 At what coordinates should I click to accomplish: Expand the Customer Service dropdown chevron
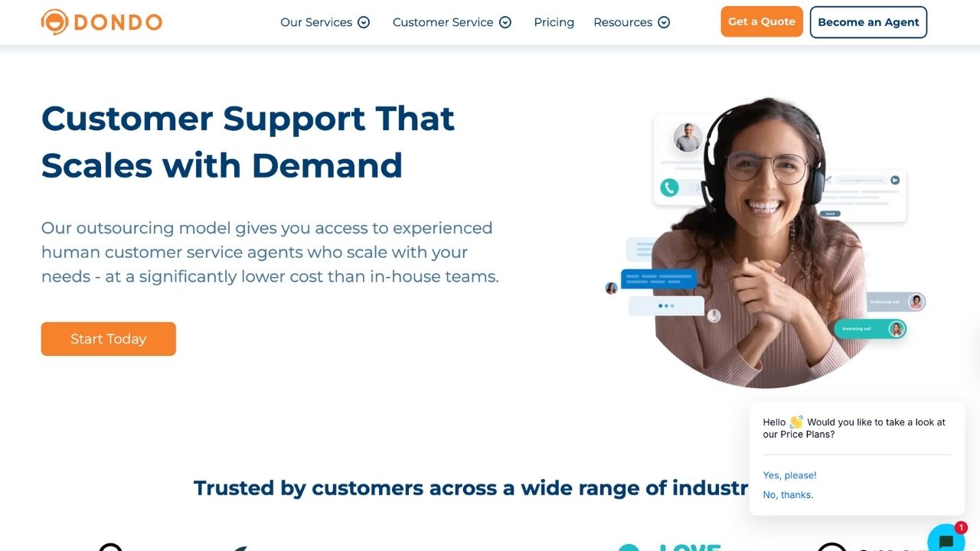(x=505, y=22)
